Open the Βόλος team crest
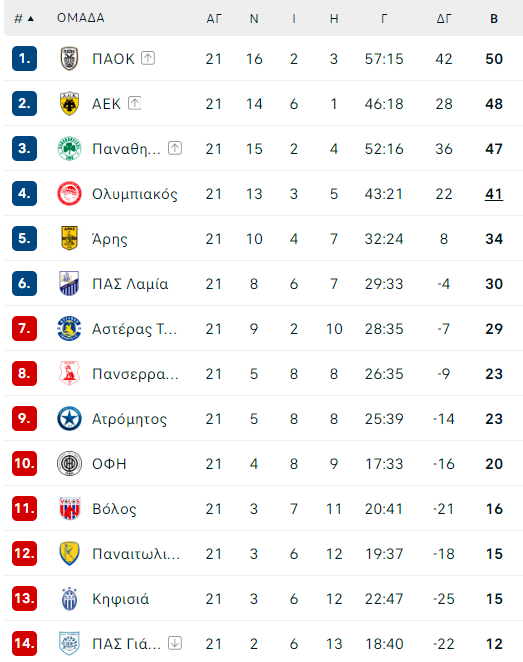The height and width of the screenshot is (662, 523). tap(69, 509)
